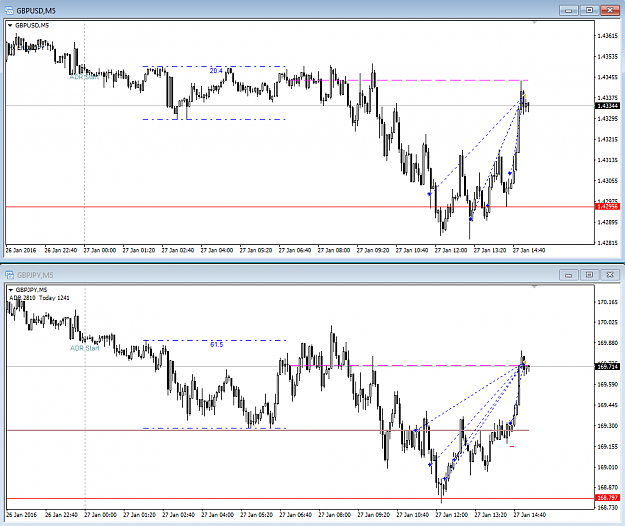Click the black 1.43344 current price tag
This screenshot has height=526, width=625.
coord(607,106)
